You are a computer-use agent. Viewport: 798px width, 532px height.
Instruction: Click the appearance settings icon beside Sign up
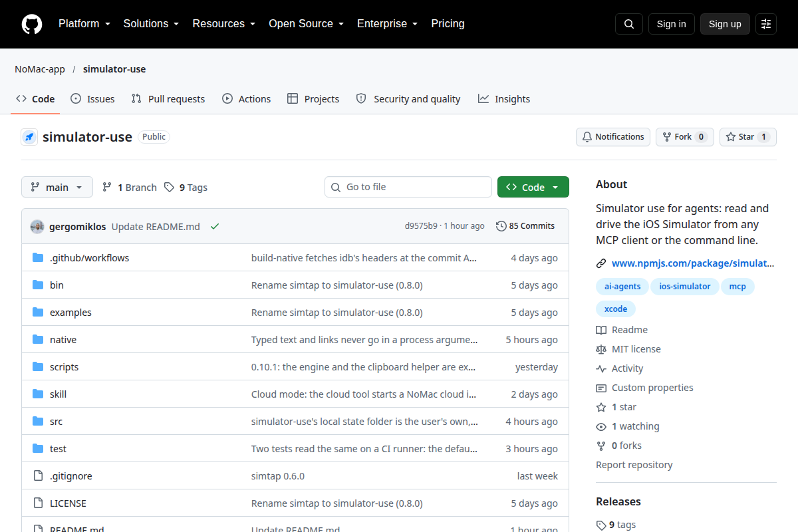766,24
